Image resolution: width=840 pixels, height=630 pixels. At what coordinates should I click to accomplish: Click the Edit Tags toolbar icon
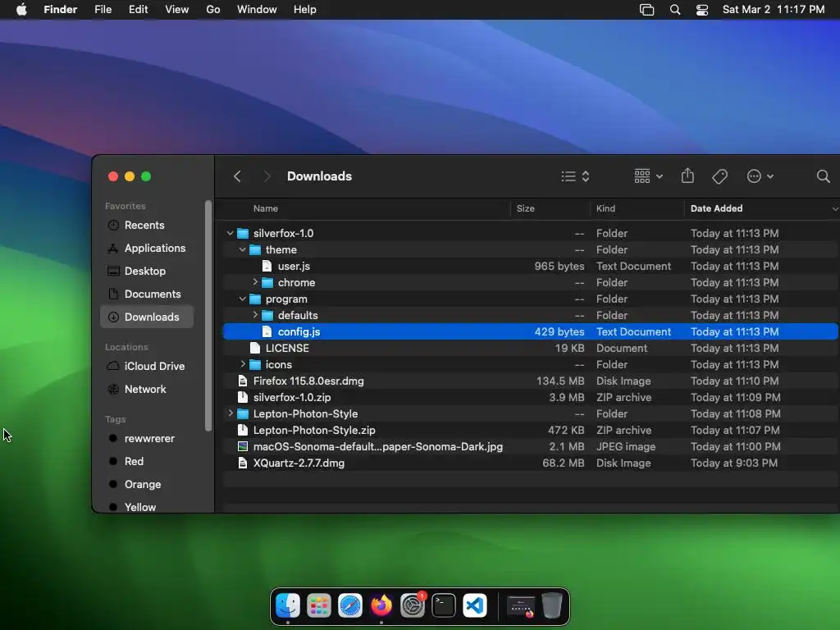pyautogui.click(x=719, y=176)
